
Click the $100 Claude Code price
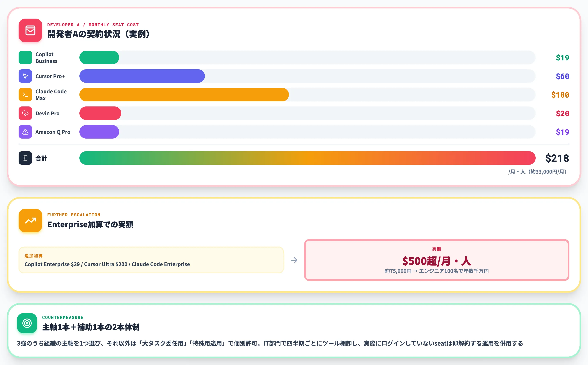560,95
